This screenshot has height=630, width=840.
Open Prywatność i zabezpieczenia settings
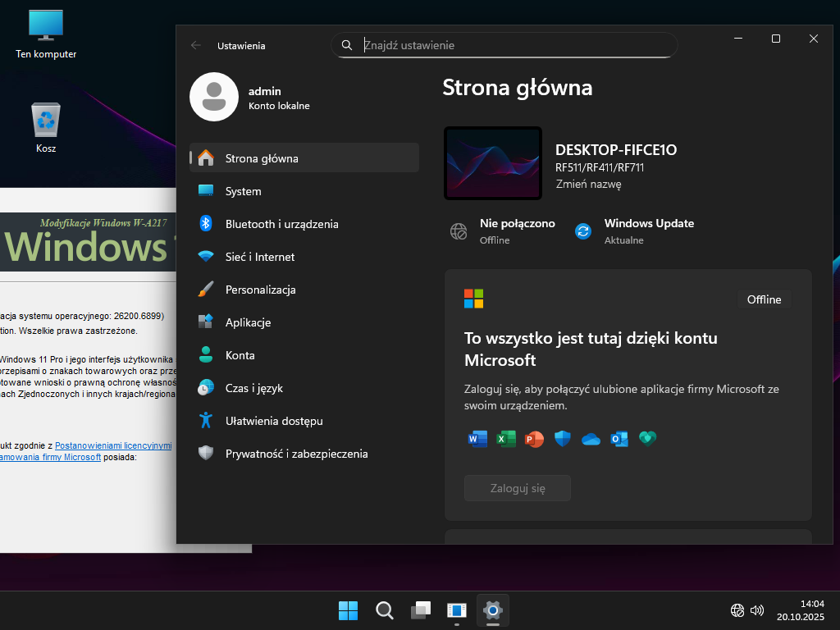coord(296,454)
